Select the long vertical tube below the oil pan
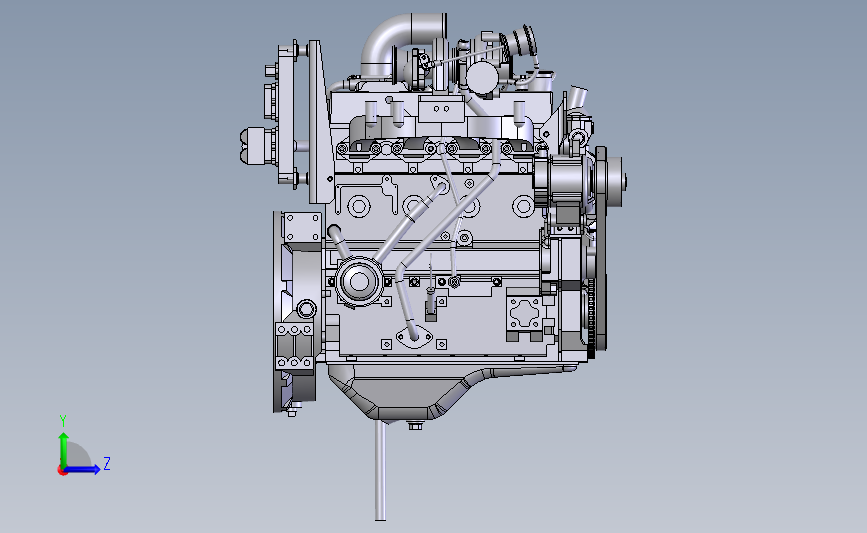This screenshot has height=533, width=867. (x=380, y=471)
